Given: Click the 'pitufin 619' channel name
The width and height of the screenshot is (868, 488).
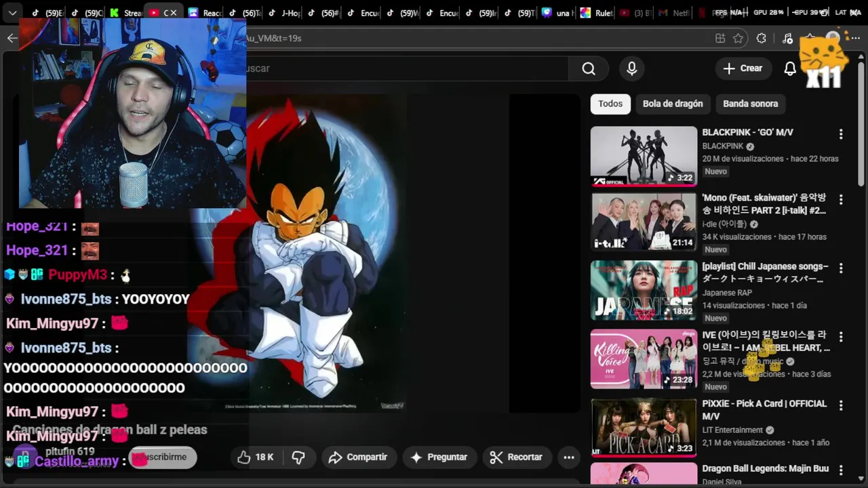Looking at the screenshot, I should point(70,451).
